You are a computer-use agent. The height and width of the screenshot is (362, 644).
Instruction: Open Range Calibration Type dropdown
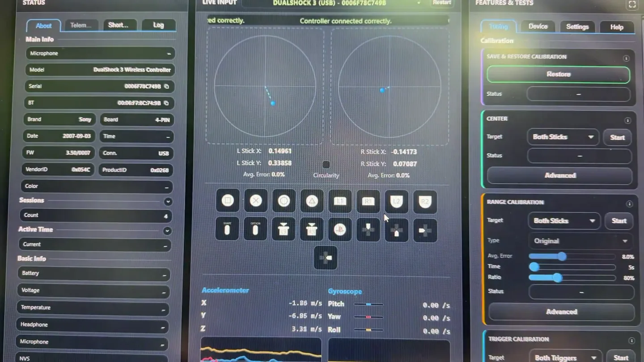point(580,241)
